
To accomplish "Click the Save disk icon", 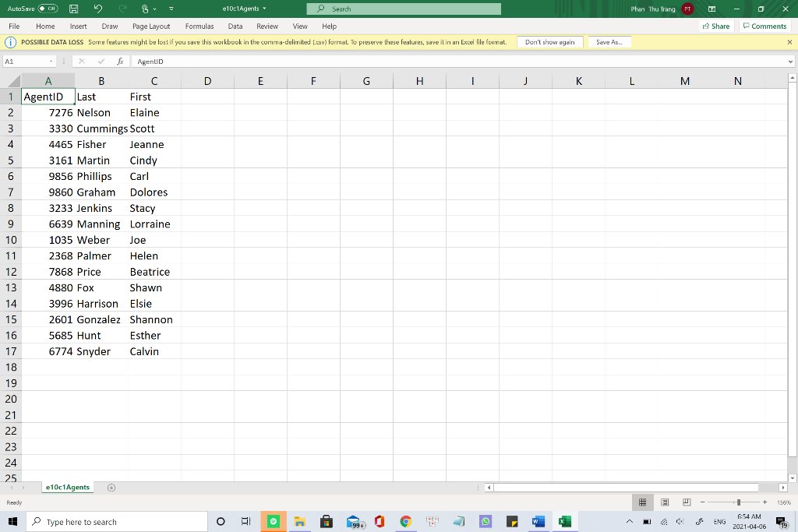I will point(74,9).
